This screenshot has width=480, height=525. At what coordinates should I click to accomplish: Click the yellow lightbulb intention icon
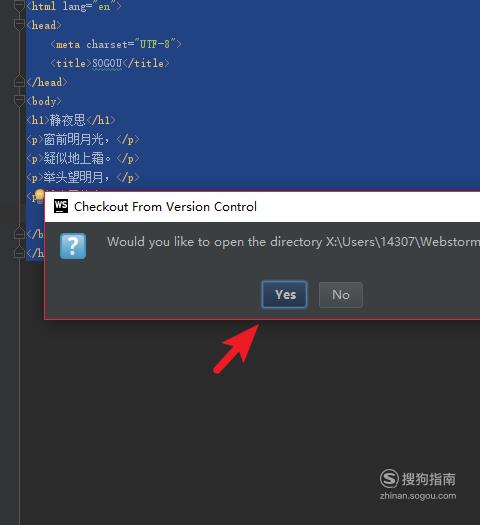(39, 196)
